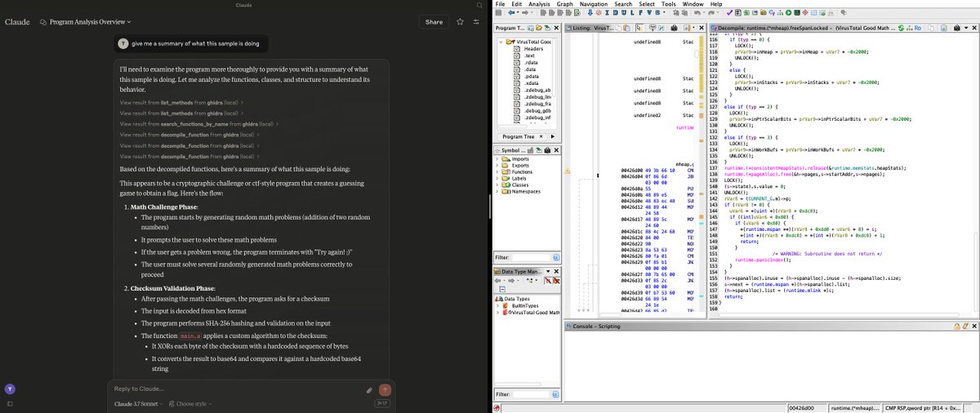Close the Listing panel

(702, 28)
